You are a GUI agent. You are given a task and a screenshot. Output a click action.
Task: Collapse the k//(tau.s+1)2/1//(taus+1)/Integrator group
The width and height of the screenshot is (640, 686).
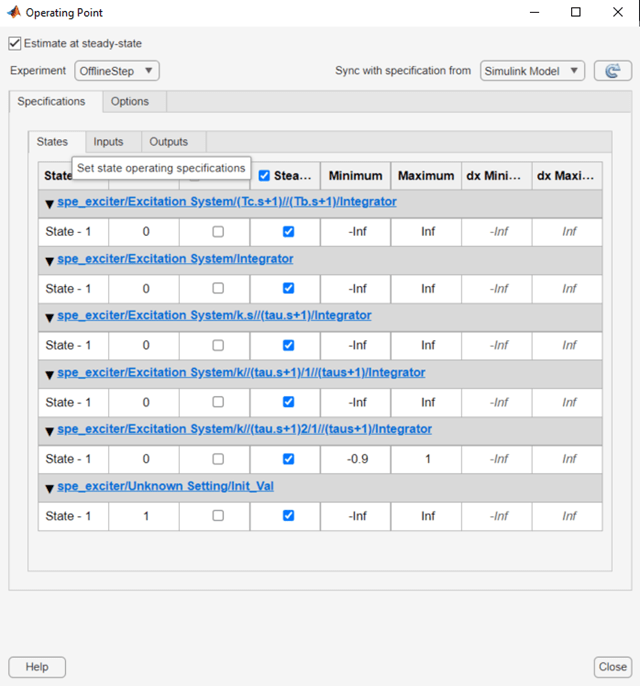click(x=49, y=431)
